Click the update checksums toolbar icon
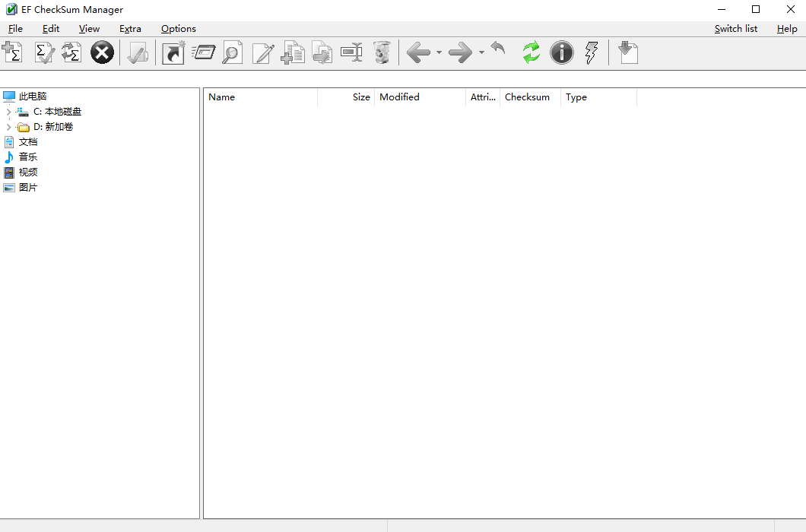 71,52
